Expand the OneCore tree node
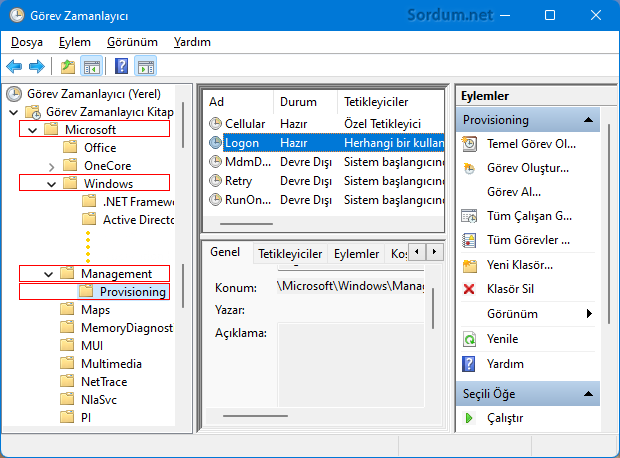This screenshot has width=620, height=458. tap(51, 167)
